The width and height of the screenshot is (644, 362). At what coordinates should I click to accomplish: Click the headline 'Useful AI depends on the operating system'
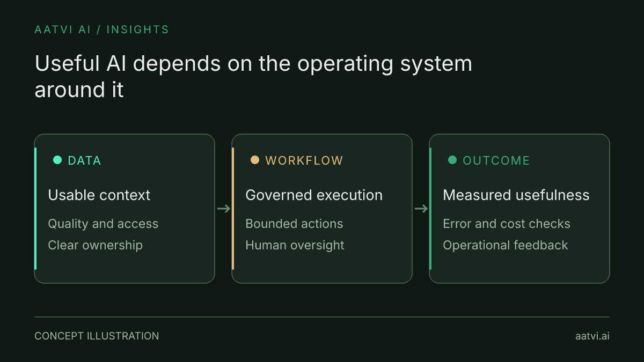(253, 64)
